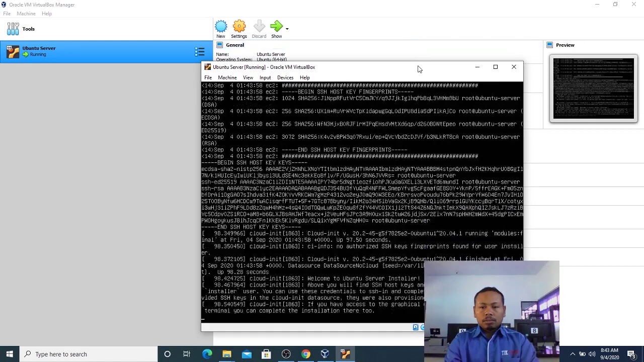The width and height of the screenshot is (644, 362).
Task: Open Tools icon in Manager sidebar
Action: pos(13,29)
